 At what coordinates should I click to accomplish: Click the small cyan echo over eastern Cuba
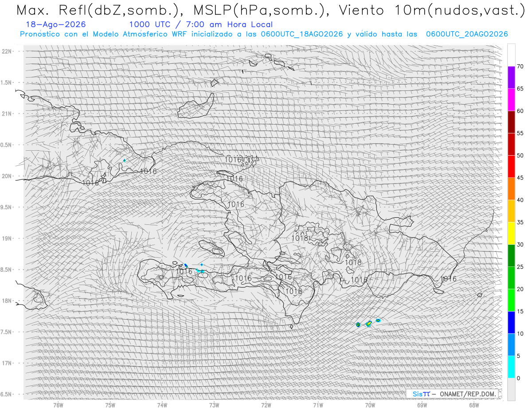(x=125, y=160)
